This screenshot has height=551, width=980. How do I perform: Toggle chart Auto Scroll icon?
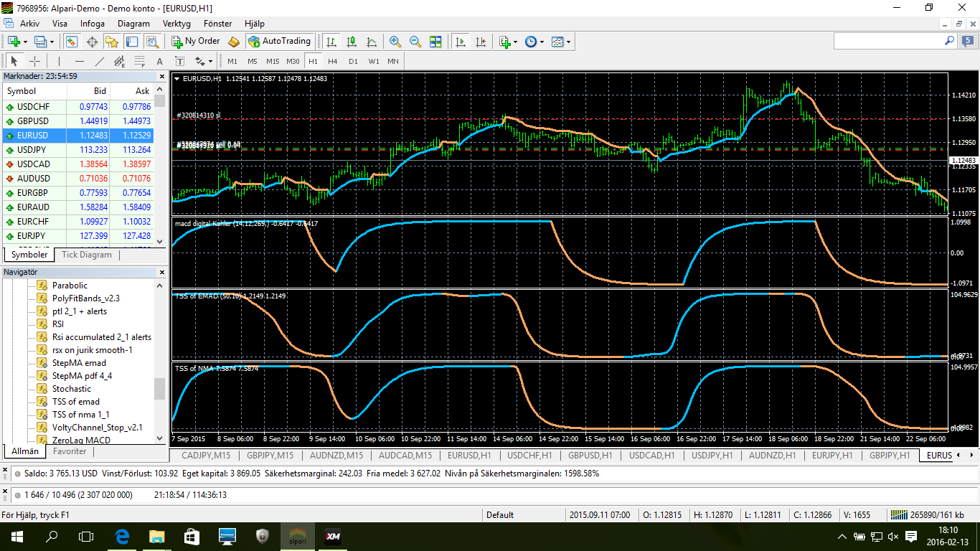coord(459,42)
